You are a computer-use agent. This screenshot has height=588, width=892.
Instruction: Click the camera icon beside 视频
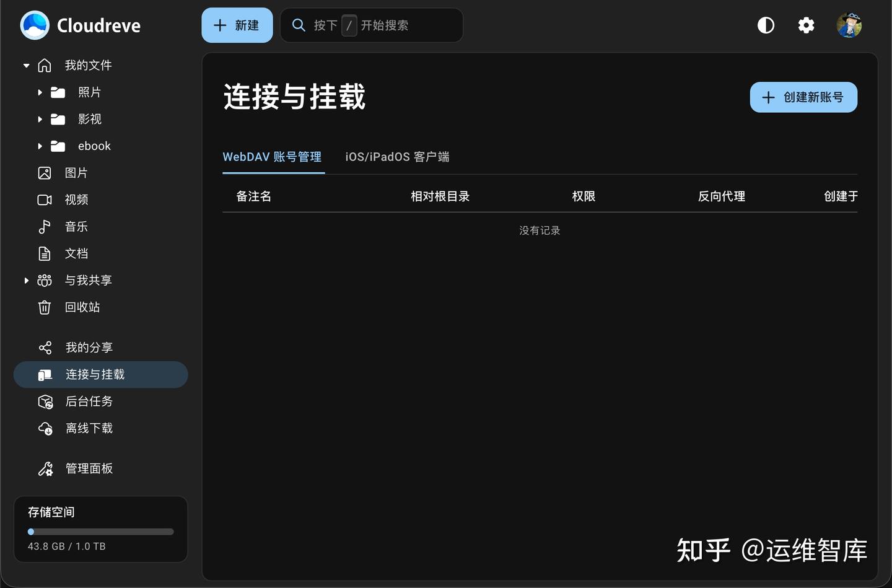pyautogui.click(x=45, y=200)
